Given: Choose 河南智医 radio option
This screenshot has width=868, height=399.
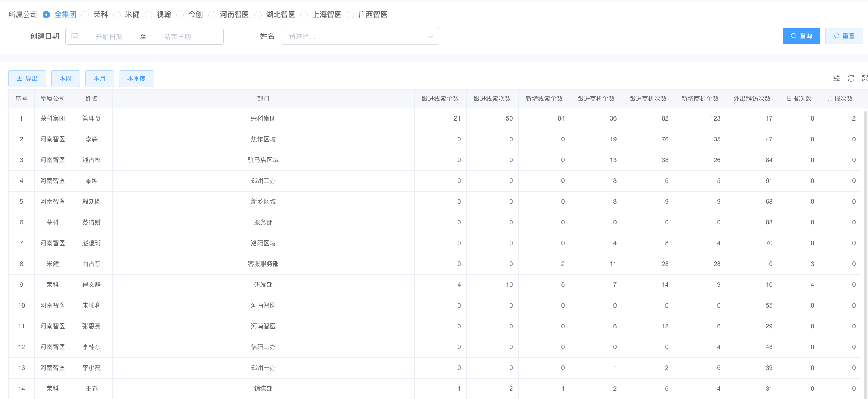Looking at the screenshot, I should (212, 15).
